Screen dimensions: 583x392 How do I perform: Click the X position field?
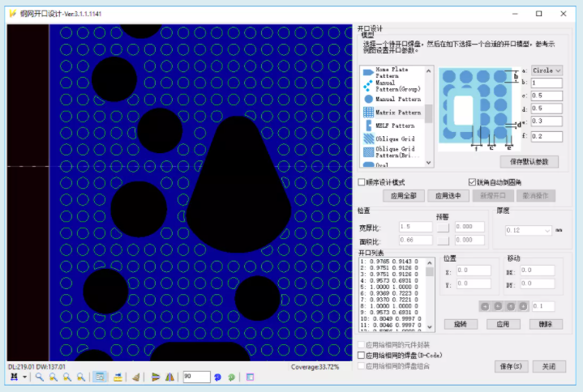474,271
